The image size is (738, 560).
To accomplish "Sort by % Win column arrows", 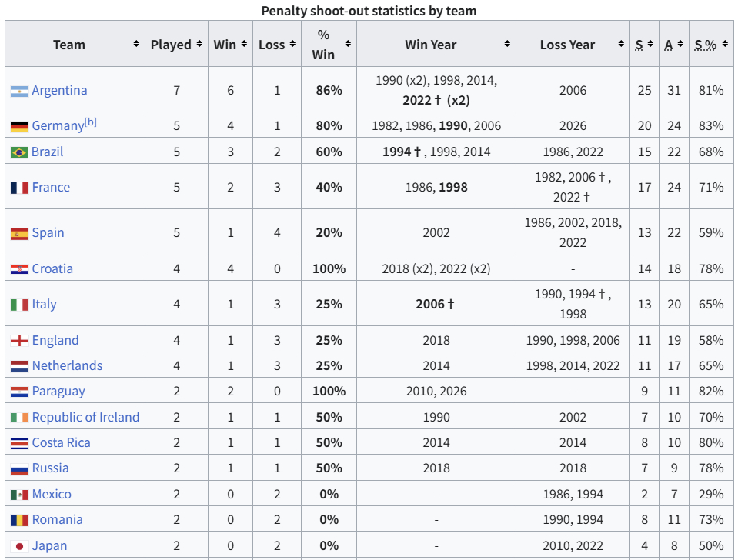I will tap(348, 44).
